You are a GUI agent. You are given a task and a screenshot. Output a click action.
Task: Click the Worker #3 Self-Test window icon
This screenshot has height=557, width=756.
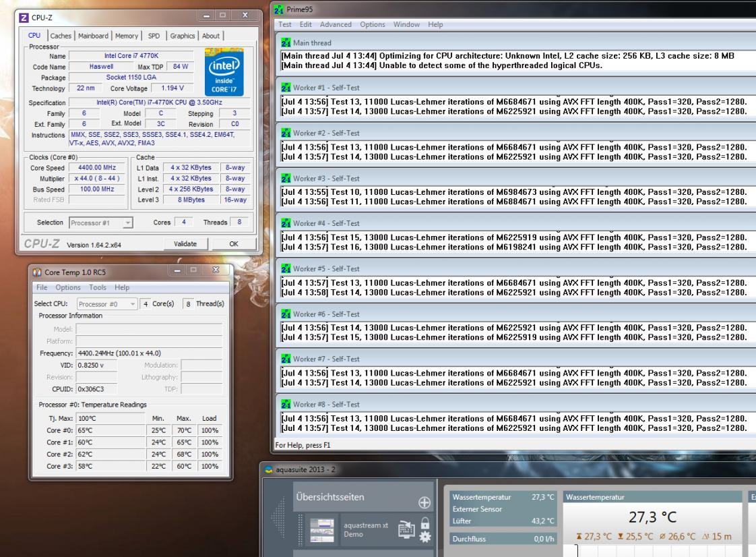pos(286,178)
